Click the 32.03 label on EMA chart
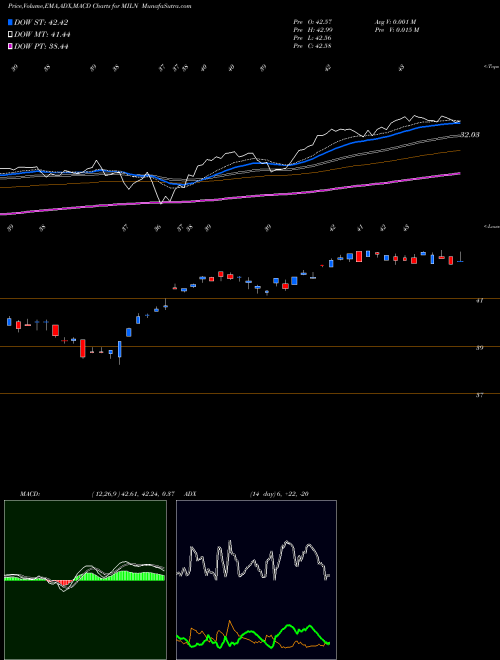This screenshot has width=500, height=660. (x=470, y=135)
